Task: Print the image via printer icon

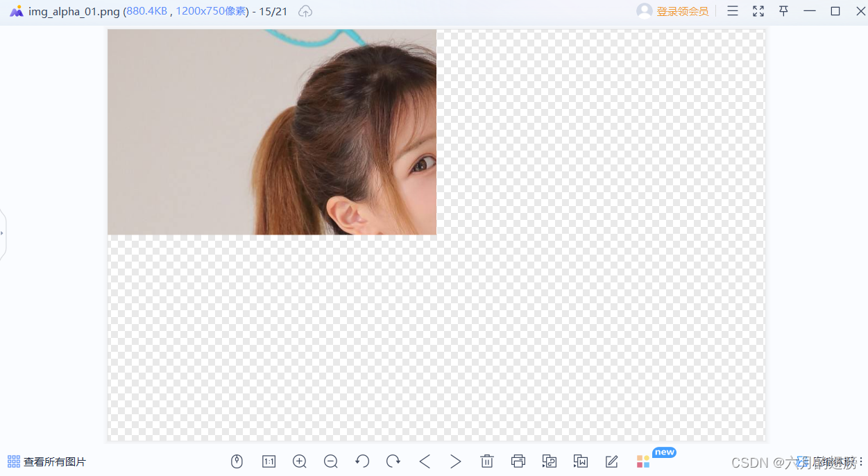Action: [x=518, y=461]
